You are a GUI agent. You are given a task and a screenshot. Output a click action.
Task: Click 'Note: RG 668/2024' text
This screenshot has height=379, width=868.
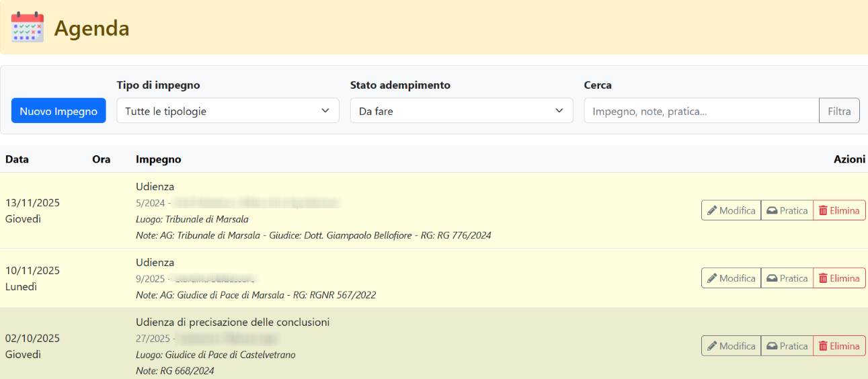[175, 371]
